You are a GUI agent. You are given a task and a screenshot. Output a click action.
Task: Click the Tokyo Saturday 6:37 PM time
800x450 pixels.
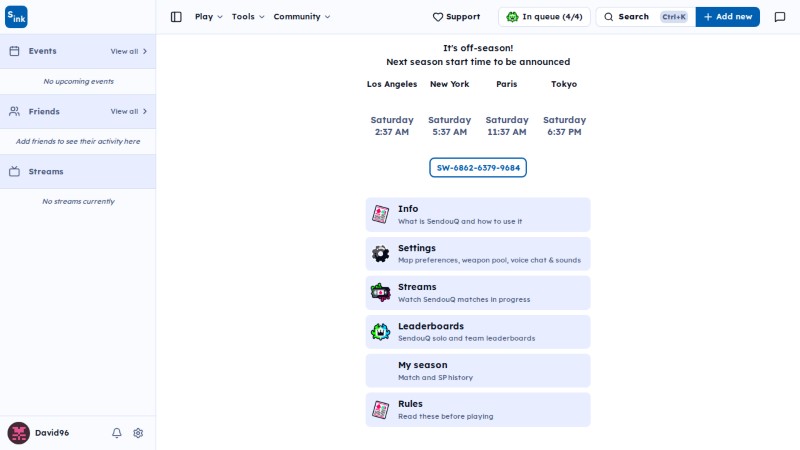click(x=564, y=126)
